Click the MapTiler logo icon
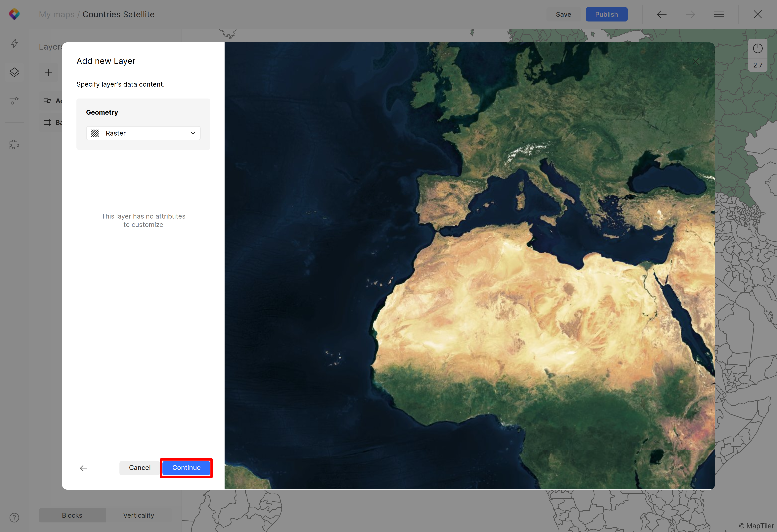 pos(14,14)
